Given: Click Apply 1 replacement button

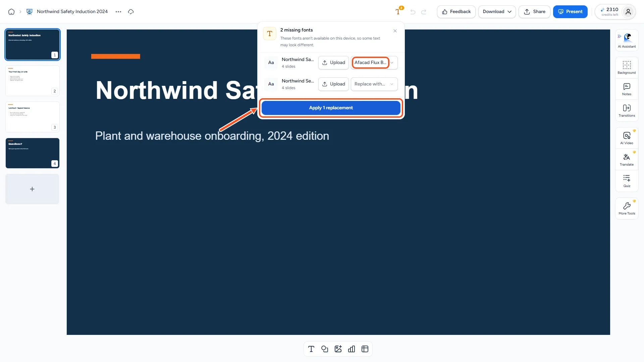Looking at the screenshot, I should pos(331,108).
